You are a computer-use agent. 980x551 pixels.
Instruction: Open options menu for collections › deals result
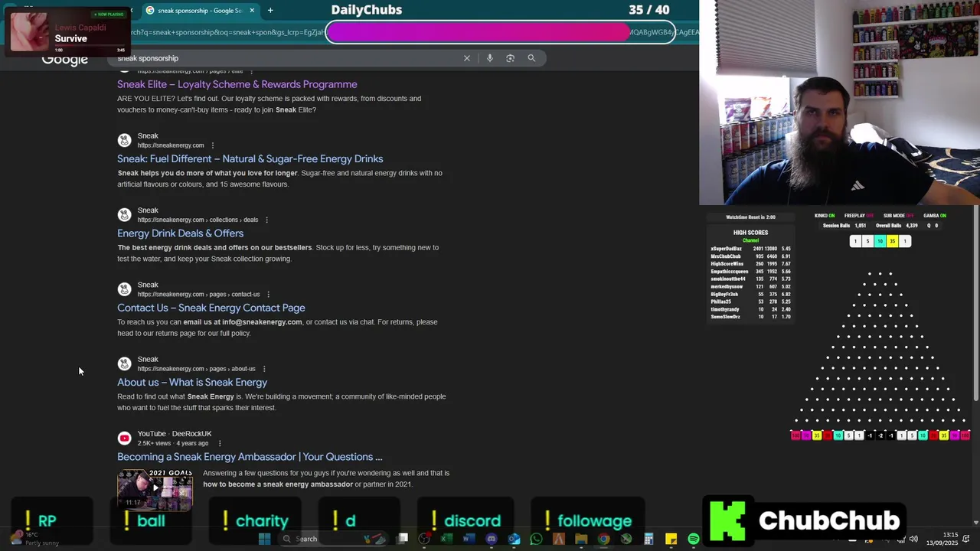(x=266, y=220)
